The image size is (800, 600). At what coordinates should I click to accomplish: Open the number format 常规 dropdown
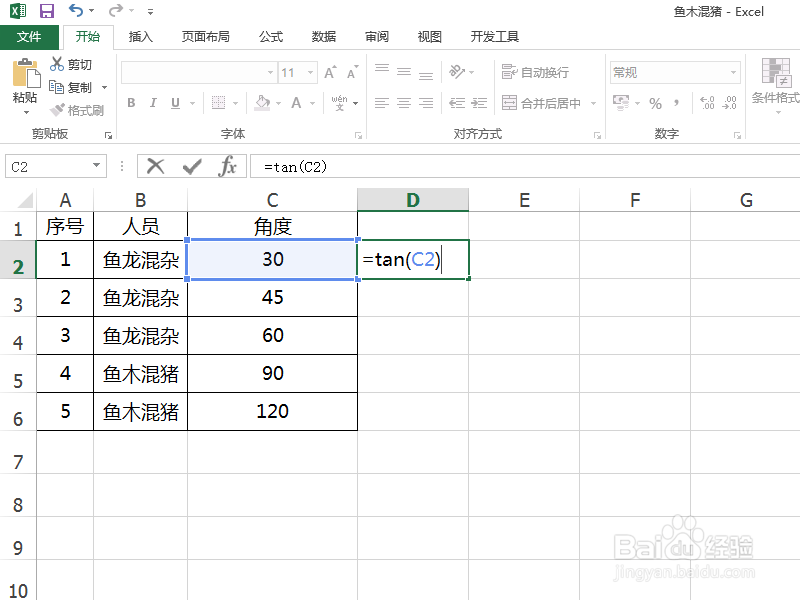coord(733,72)
